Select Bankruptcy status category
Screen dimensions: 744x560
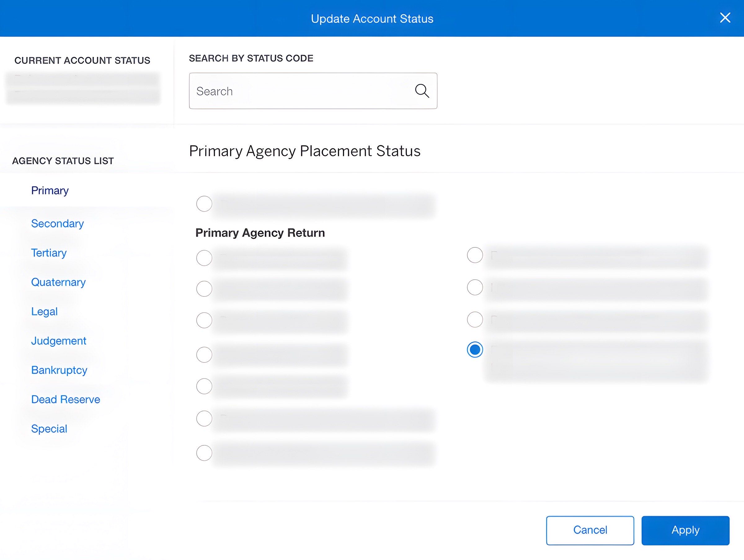tap(59, 370)
